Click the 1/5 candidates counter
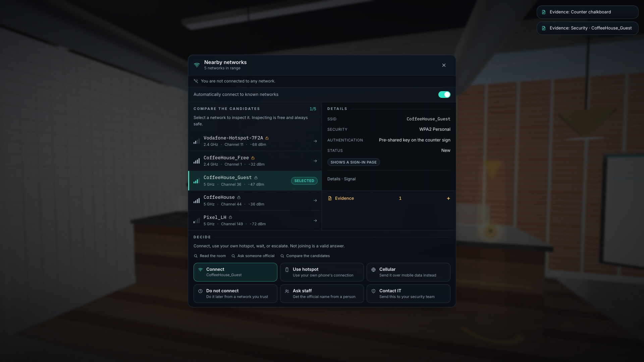This screenshot has height=362, width=644. coord(313,109)
